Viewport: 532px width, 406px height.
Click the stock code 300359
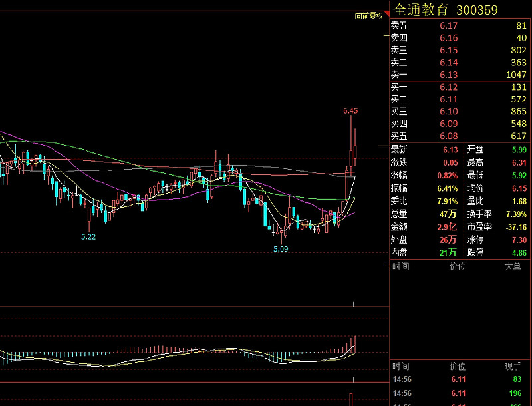pos(477,10)
